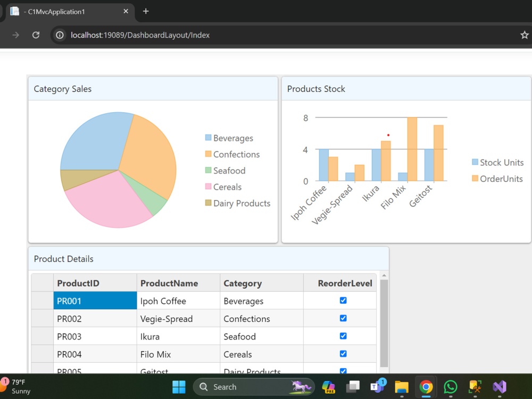Toggle ReorderLevel checkbox for Filo Mix
532x399 pixels.
(343, 354)
